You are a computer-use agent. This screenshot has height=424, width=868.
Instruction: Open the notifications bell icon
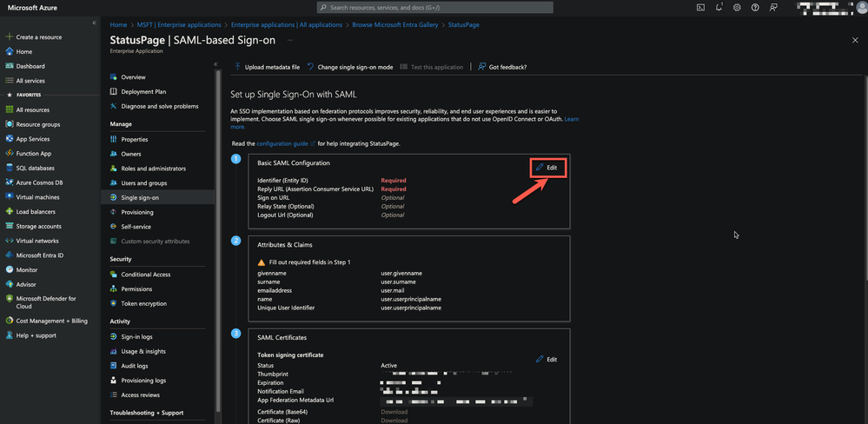click(719, 7)
